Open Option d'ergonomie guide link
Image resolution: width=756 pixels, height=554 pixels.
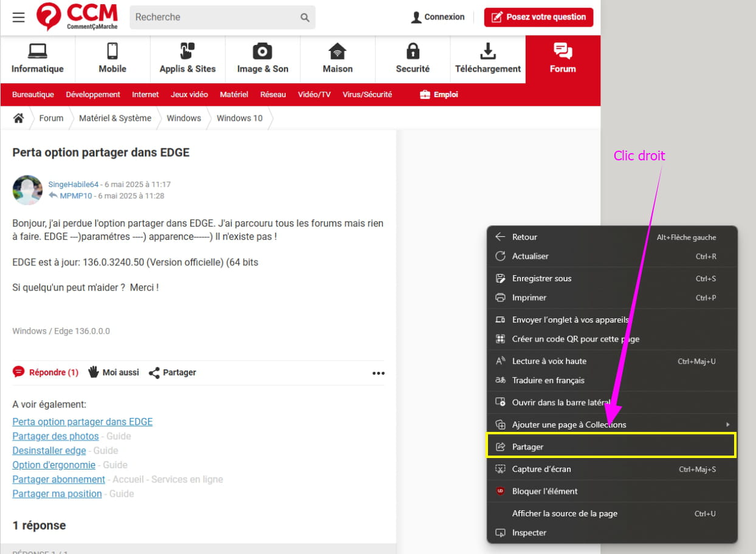54,465
